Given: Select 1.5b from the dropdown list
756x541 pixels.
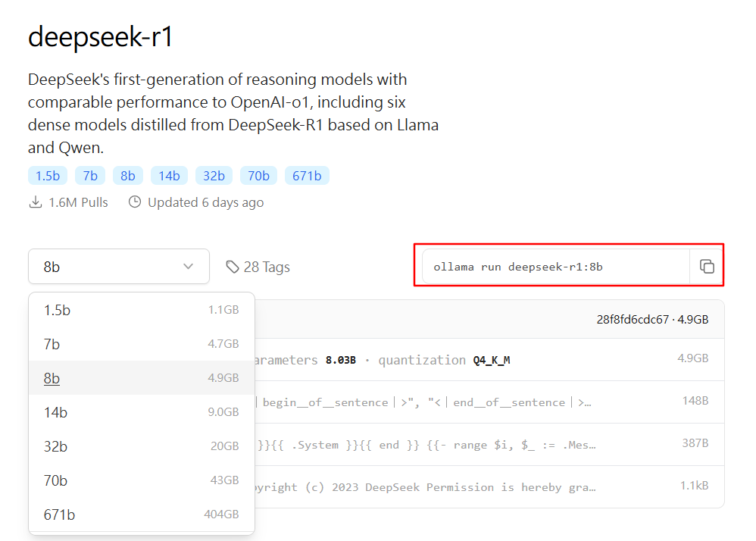Looking at the screenshot, I should tap(141, 310).
